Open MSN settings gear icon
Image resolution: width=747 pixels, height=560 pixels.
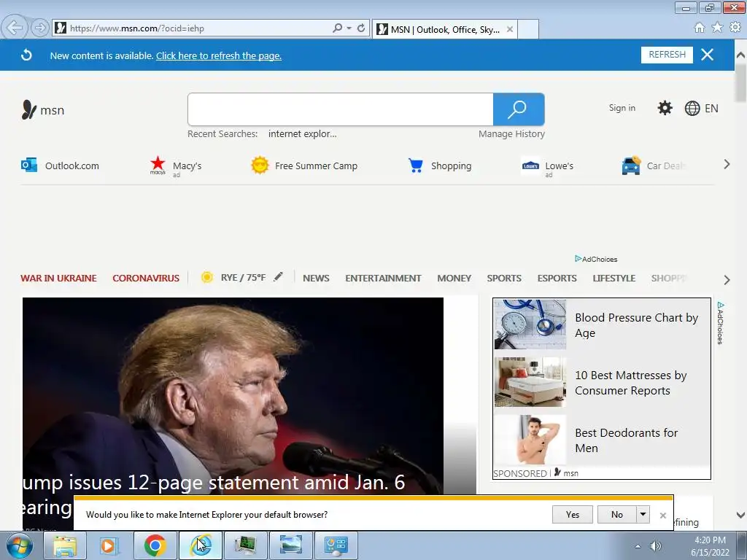665,108
